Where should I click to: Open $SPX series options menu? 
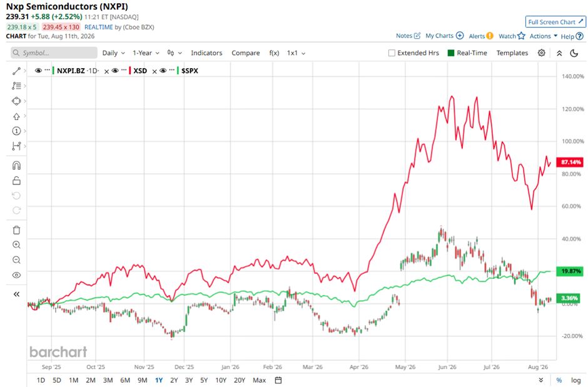172,69
